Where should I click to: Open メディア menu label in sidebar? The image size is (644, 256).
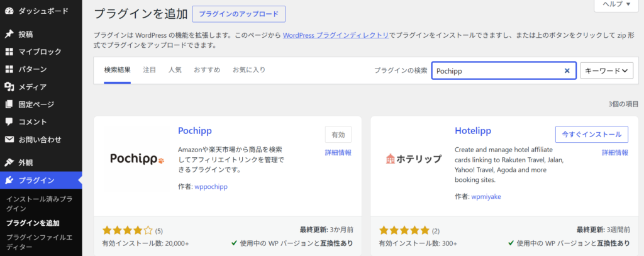pos(33,87)
